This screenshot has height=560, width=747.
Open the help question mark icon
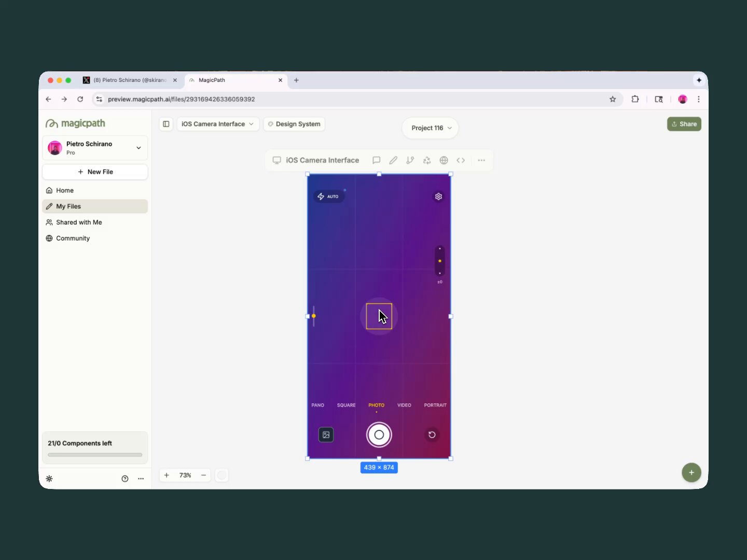(125, 479)
